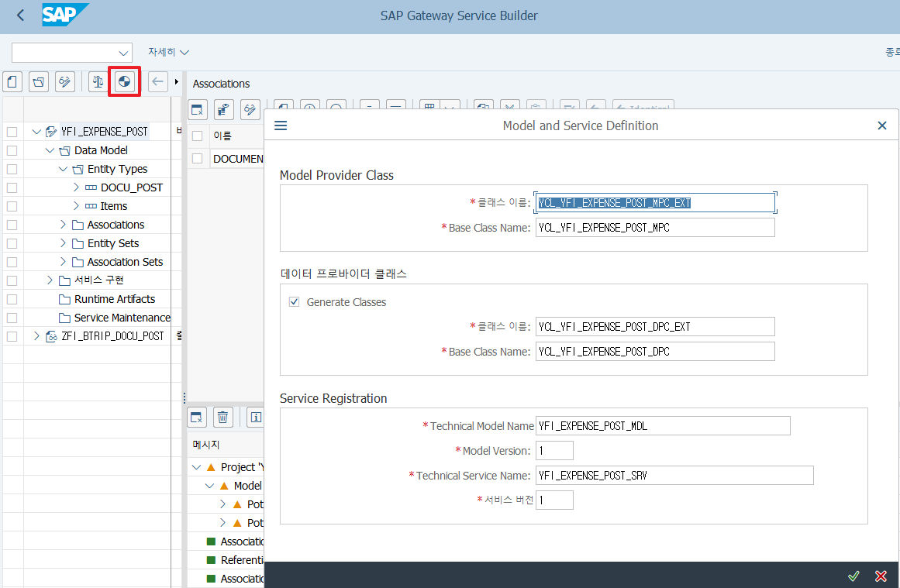Click the 서비스 버전 field

click(x=554, y=500)
